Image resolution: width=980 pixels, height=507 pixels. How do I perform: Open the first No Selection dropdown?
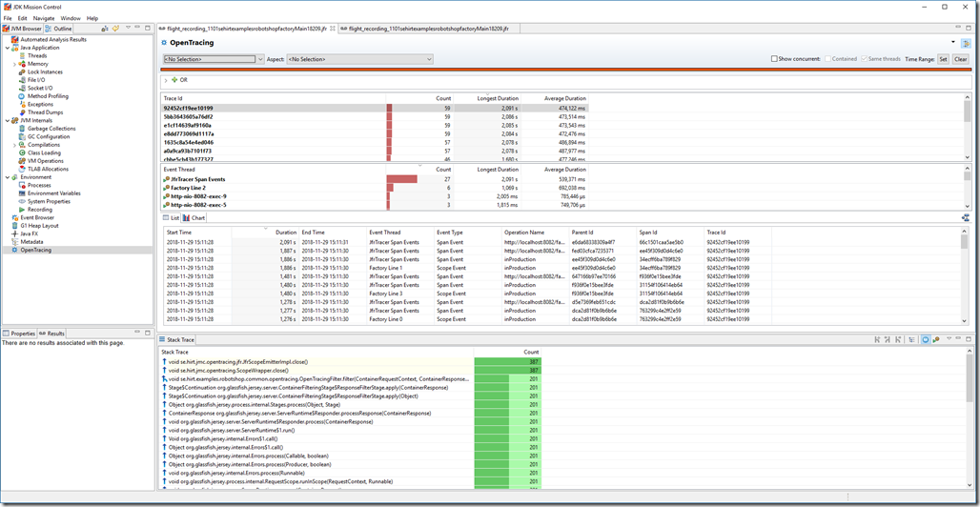(214, 59)
